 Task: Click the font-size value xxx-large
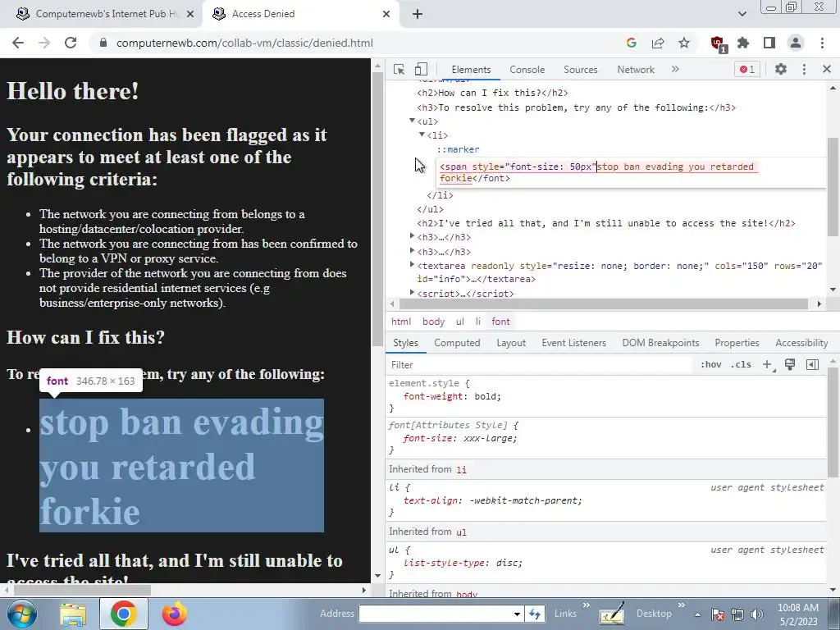(490, 438)
